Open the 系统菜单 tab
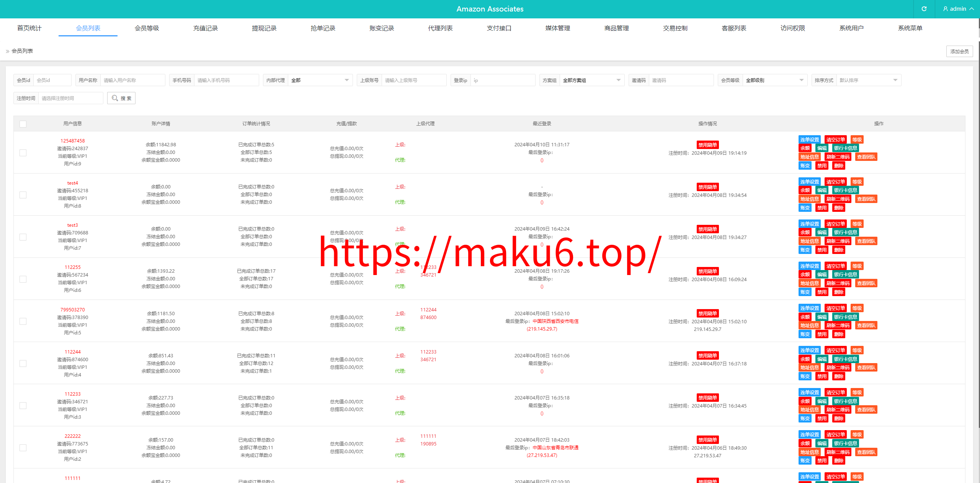Image resolution: width=980 pixels, height=483 pixels. tap(910, 28)
